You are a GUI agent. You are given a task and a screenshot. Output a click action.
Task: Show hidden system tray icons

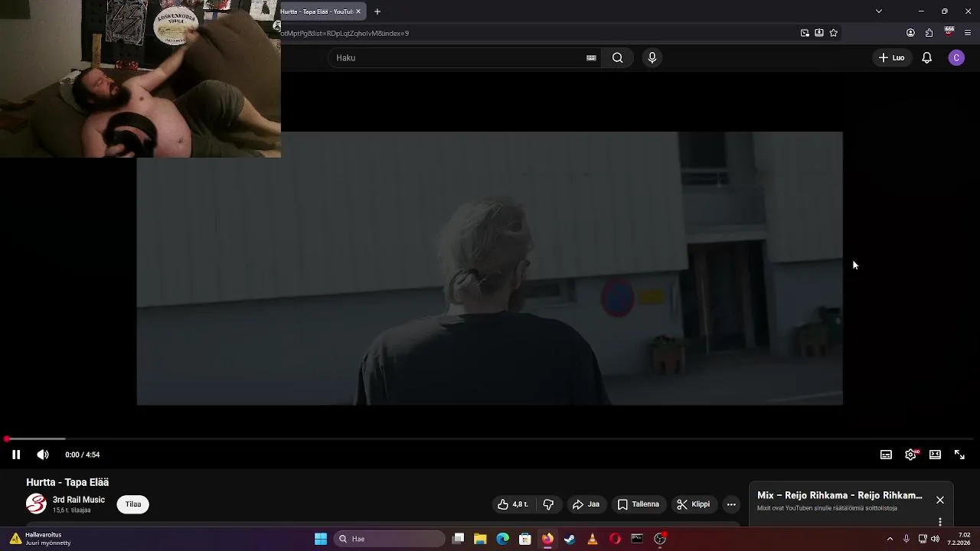890,539
